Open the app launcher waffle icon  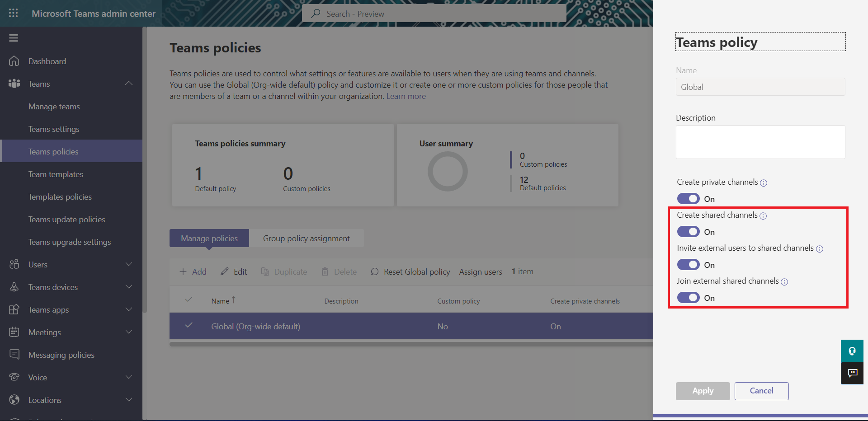14,13
